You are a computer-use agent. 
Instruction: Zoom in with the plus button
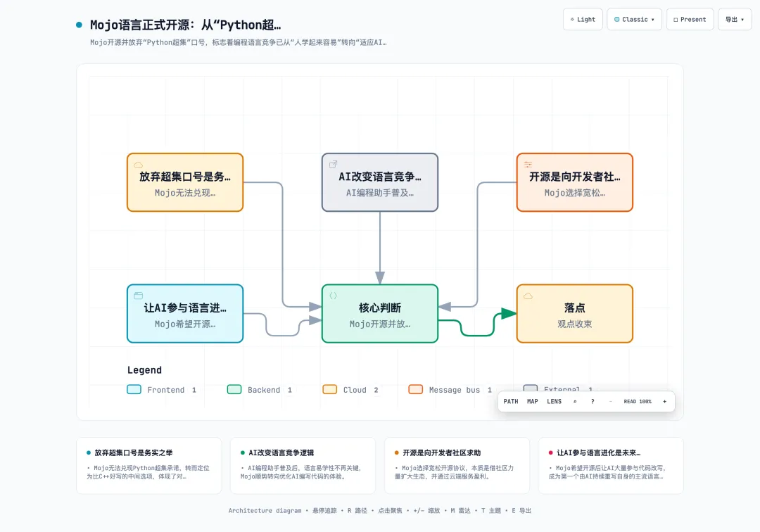[x=664, y=401]
